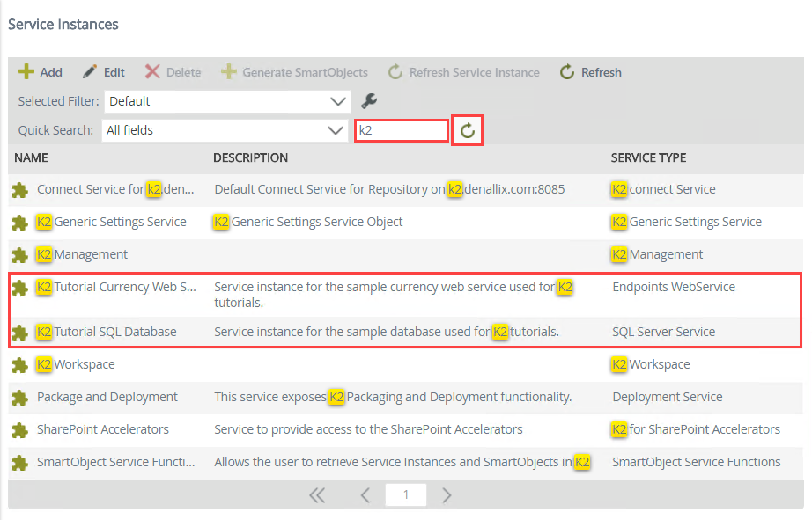
Task: Click the K2 Generic Settings Service type cell
Action: click(686, 222)
